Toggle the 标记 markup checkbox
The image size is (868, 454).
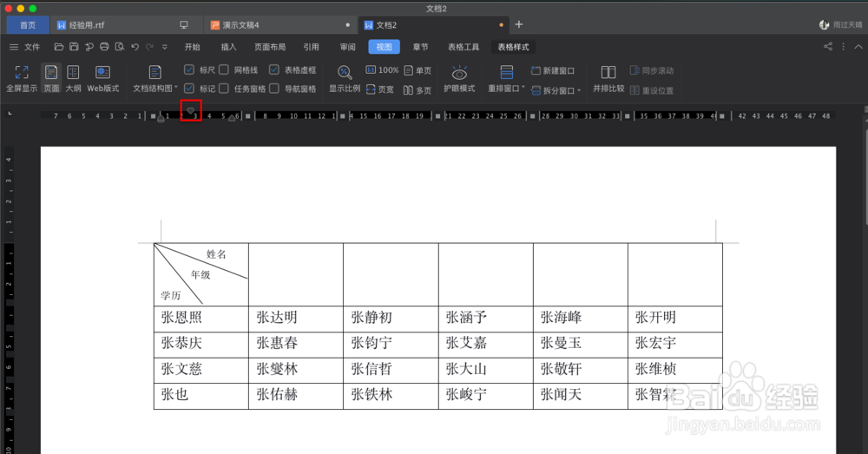point(188,88)
